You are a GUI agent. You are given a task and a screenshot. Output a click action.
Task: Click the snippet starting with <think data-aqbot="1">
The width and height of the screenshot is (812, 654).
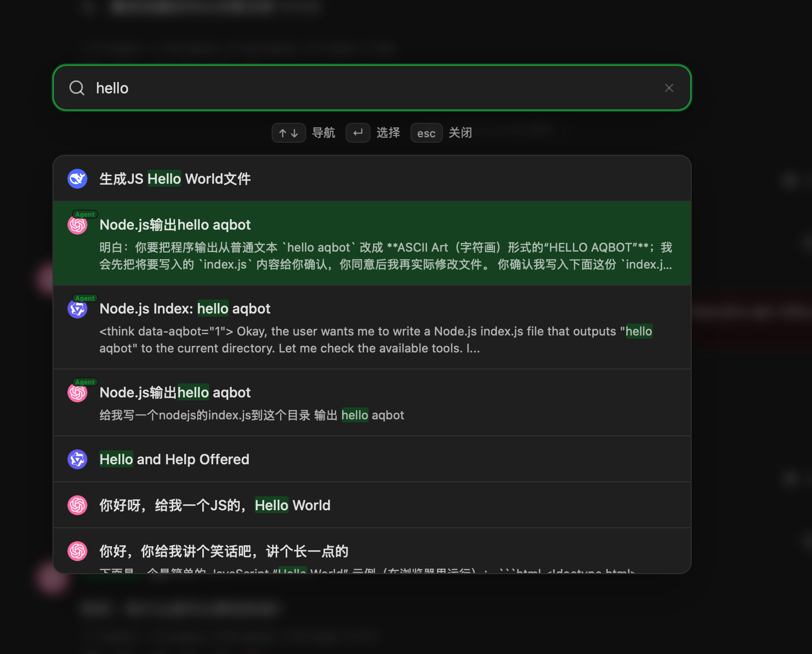[376, 340]
